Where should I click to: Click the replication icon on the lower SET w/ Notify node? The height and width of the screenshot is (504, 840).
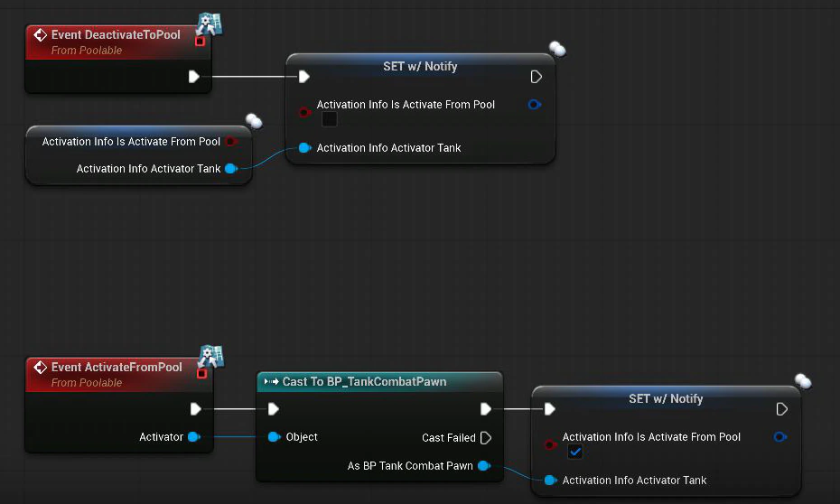pyautogui.click(x=803, y=381)
